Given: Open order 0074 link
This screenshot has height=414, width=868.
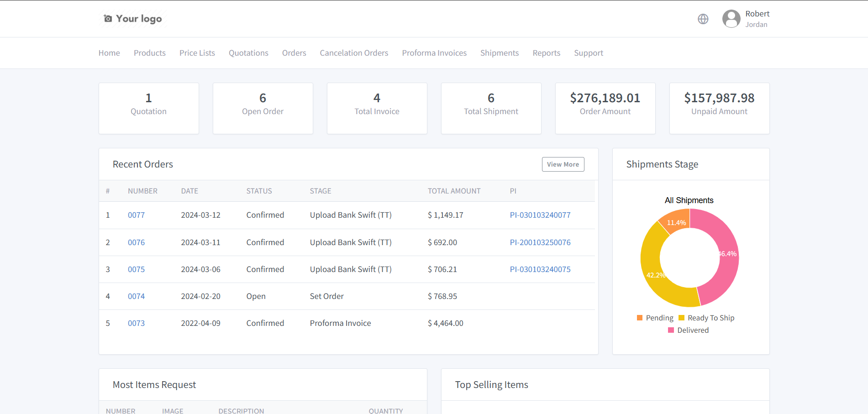Looking at the screenshot, I should tap(136, 296).
